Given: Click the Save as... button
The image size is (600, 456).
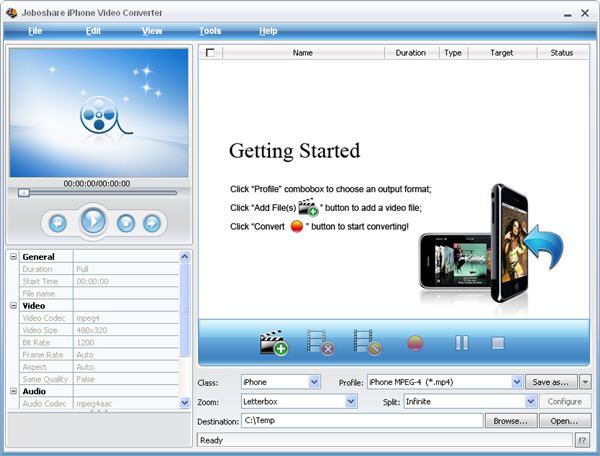Looking at the screenshot, I should [x=551, y=382].
